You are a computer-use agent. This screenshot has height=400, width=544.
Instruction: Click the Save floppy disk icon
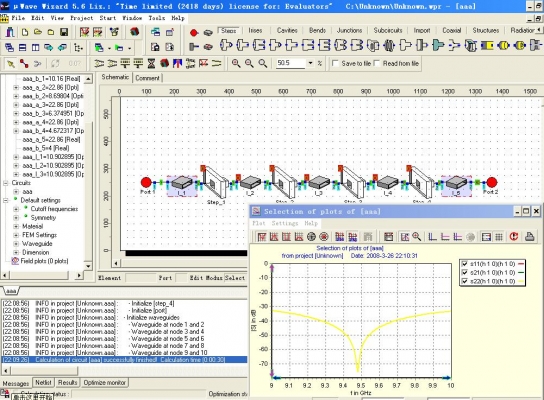64,32
